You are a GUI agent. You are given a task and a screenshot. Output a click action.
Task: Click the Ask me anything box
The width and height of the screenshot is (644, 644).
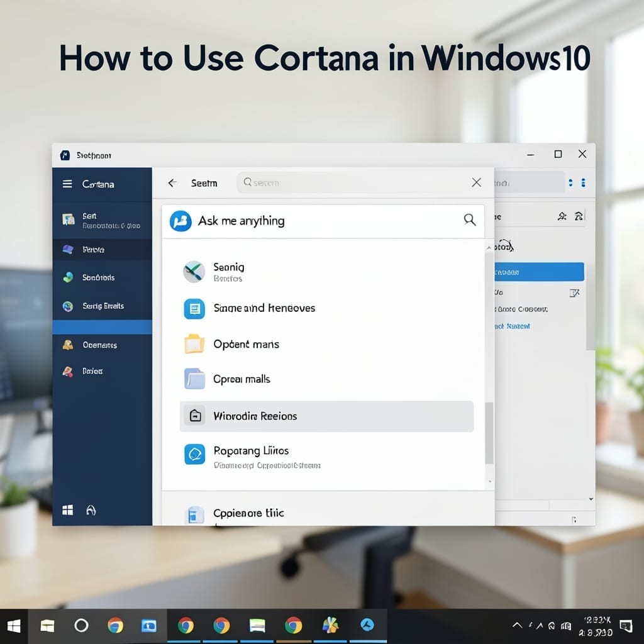pos(323,221)
